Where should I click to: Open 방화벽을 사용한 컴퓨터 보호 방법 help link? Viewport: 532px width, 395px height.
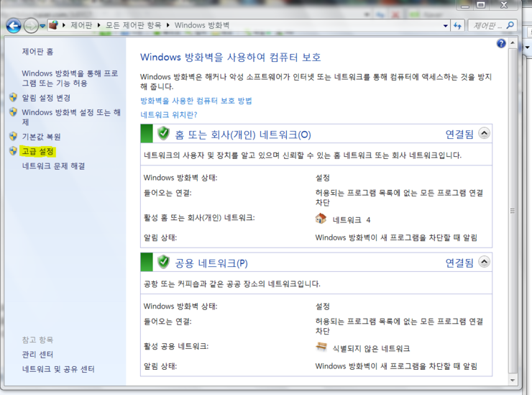(x=196, y=101)
